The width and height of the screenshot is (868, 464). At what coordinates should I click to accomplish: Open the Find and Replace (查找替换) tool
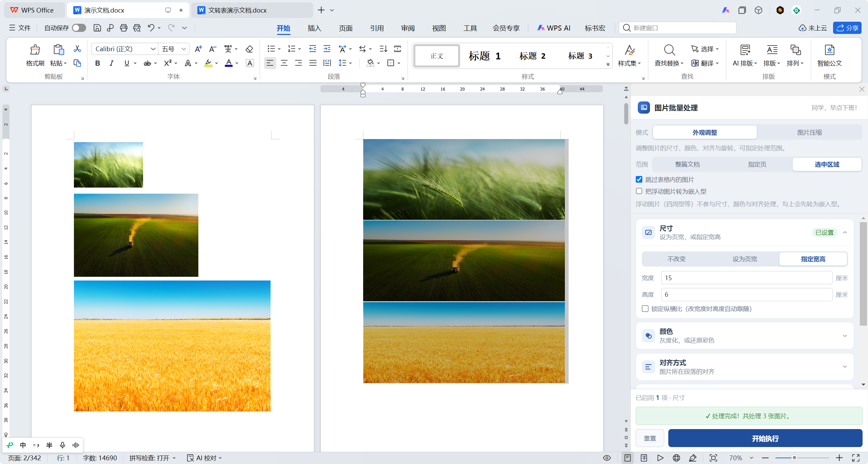(x=669, y=56)
